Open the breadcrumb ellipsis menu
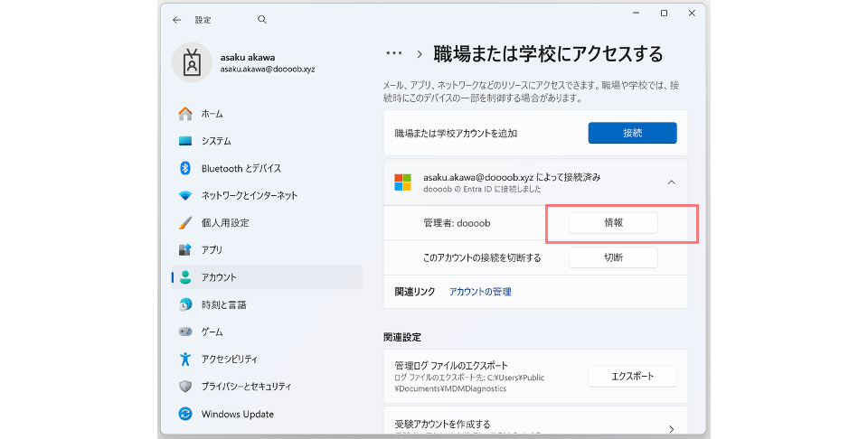The image size is (868, 439). (393, 54)
